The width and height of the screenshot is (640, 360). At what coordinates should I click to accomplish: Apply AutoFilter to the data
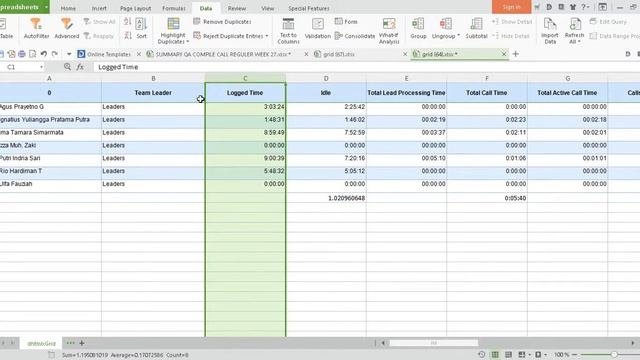point(36,29)
